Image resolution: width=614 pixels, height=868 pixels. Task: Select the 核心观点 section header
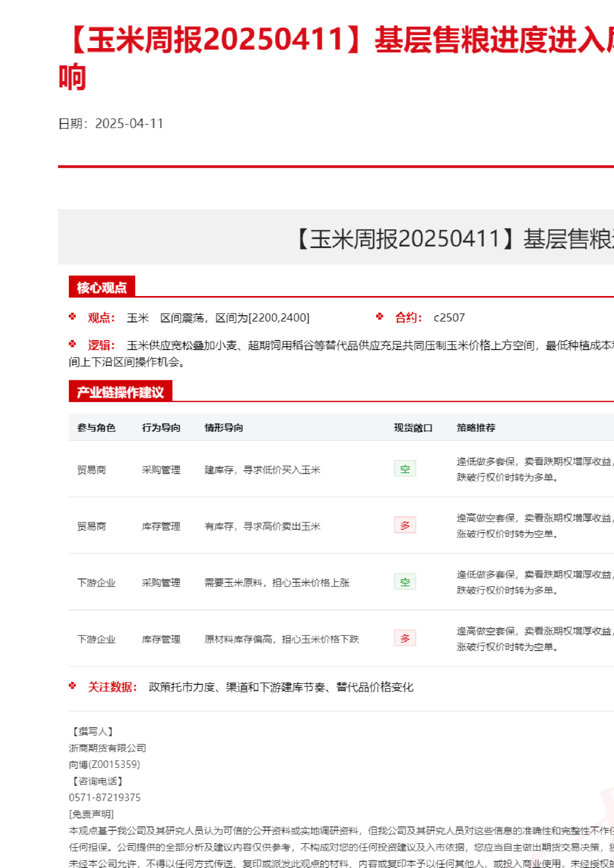[102, 287]
